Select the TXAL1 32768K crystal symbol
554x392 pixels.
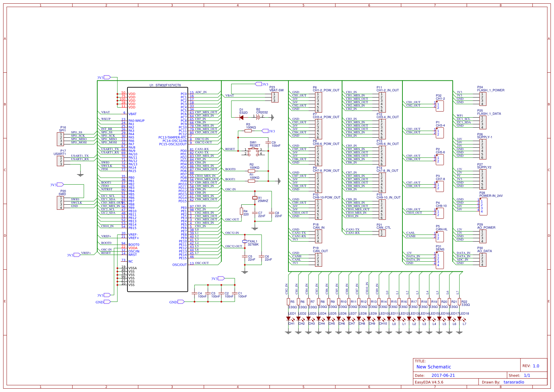[245, 241]
